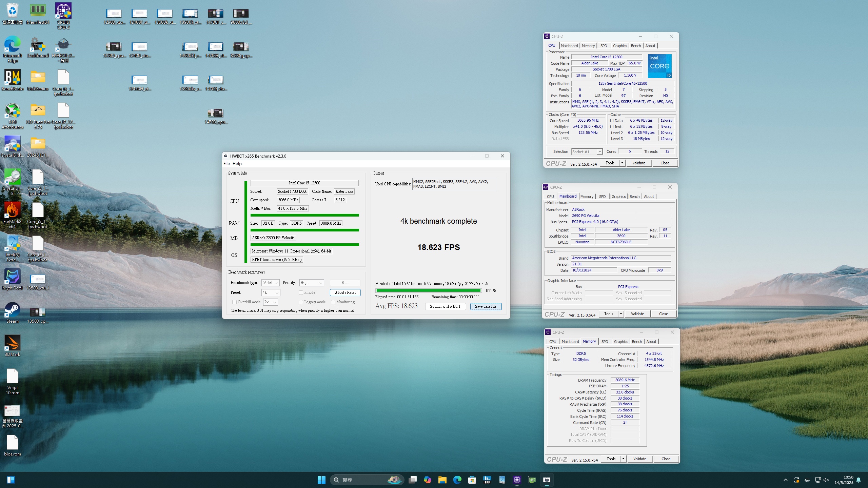Image resolution: width=868 pixels, height=488 pixels.
Task: Click the Save data file button
Action: pyautogui.click(x=486, y=306)
